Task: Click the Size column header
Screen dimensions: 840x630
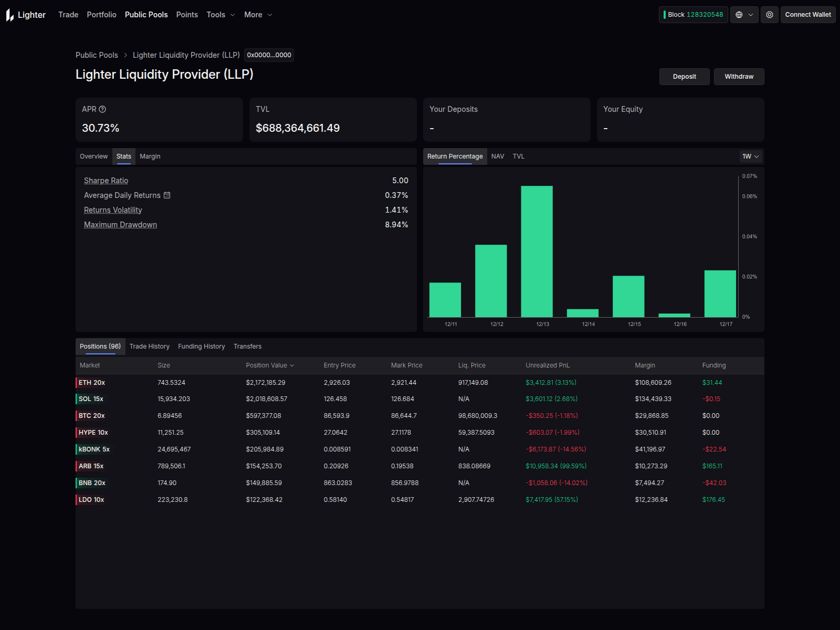Action: (164, 365)
